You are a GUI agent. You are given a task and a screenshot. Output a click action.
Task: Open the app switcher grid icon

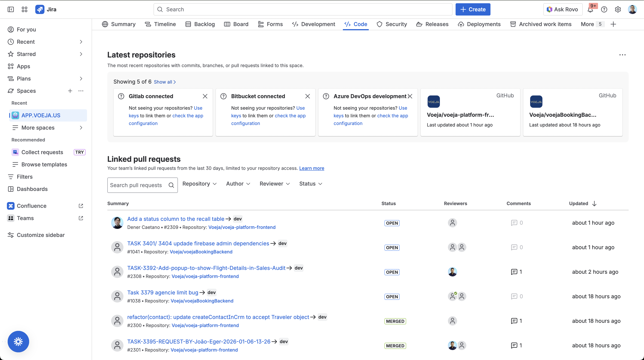(x=24, y=10)
